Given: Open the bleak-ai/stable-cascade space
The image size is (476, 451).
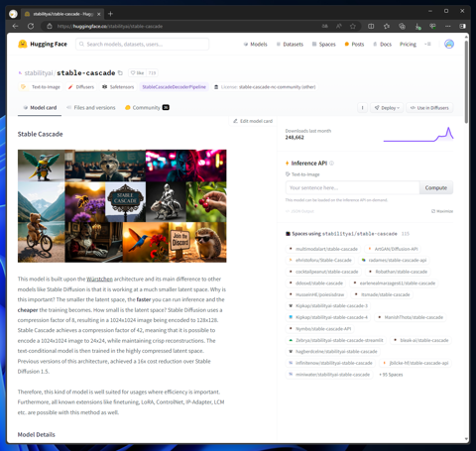Looking at the screenshot, I should (x=420, y=340).
